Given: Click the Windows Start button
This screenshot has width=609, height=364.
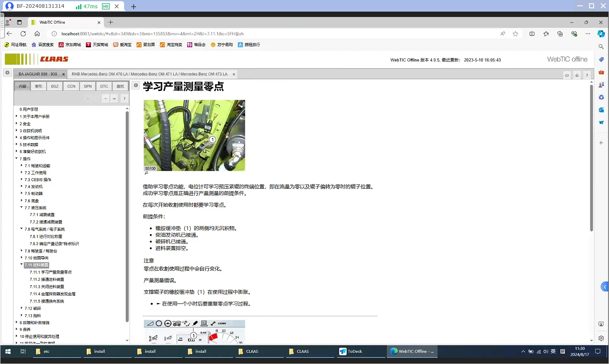Looking at the screenshot, I should (x=7, y=352).
